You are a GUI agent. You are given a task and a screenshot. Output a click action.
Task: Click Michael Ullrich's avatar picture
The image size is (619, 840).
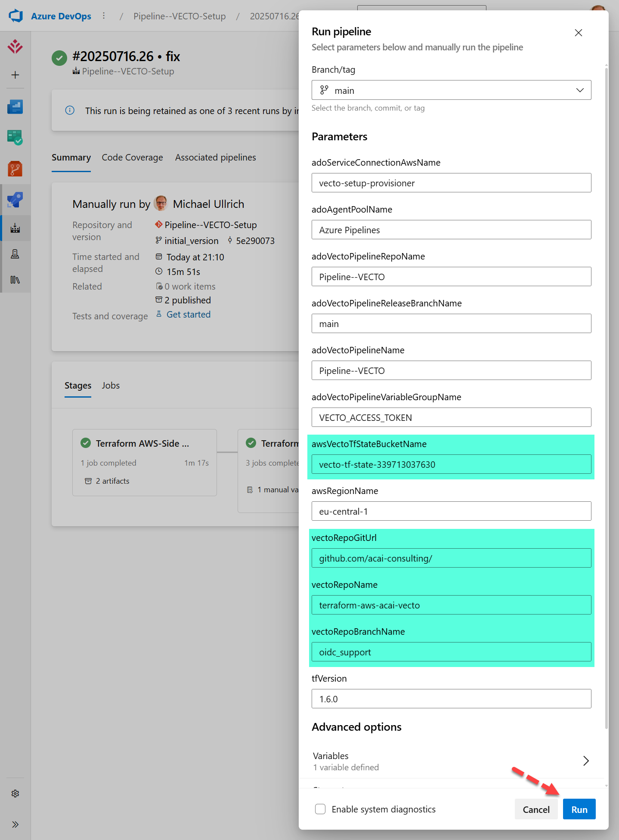161,203
